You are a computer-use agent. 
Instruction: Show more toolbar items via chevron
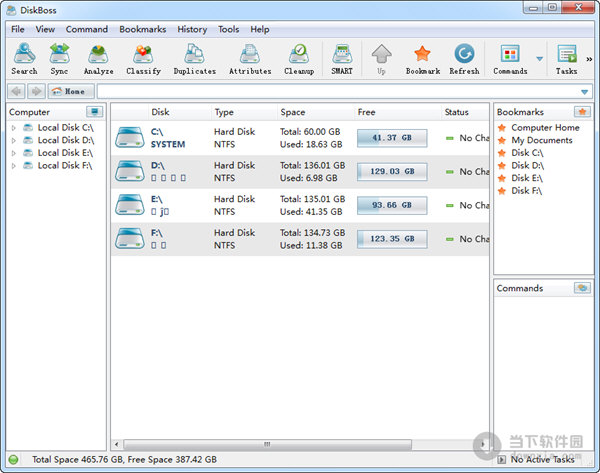coord(589,59)
